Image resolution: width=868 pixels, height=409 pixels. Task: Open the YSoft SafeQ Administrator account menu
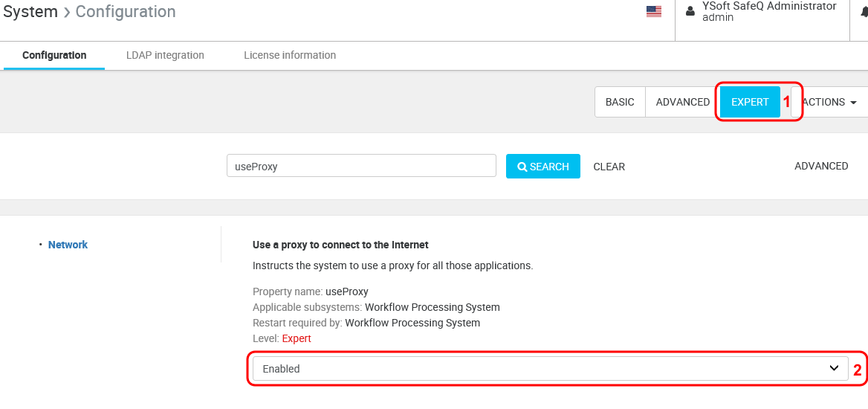pyautogui.click(x=768, y=11)
